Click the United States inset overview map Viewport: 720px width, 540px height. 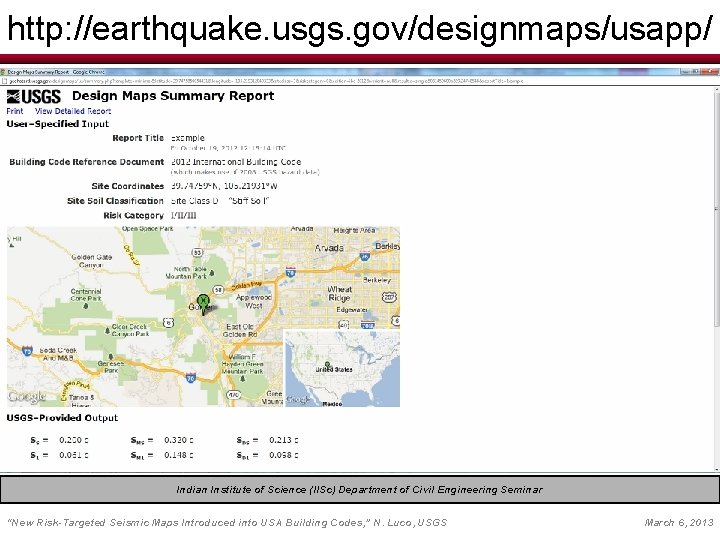point(342,368)
